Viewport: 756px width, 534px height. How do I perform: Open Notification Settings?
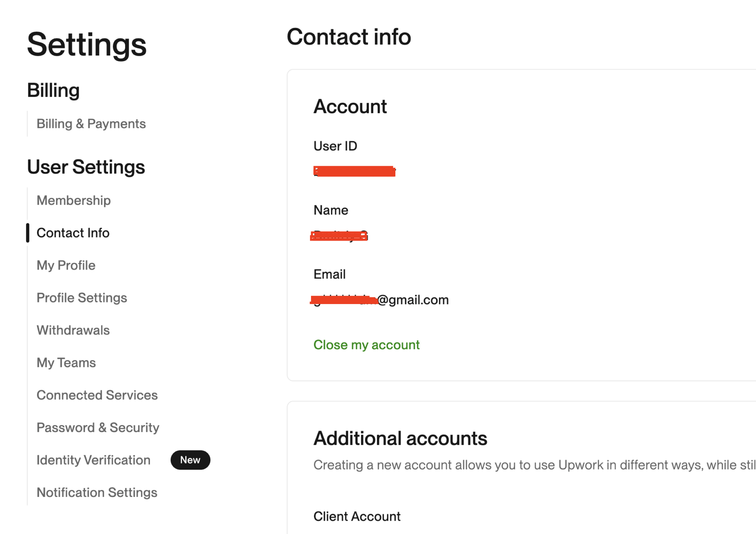click(x=97, y=493)
